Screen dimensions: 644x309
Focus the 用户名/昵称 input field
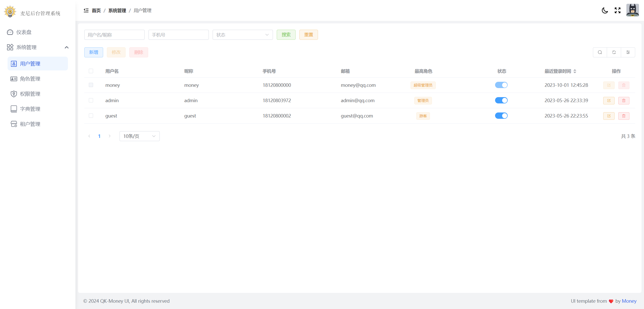pos(114,35)
